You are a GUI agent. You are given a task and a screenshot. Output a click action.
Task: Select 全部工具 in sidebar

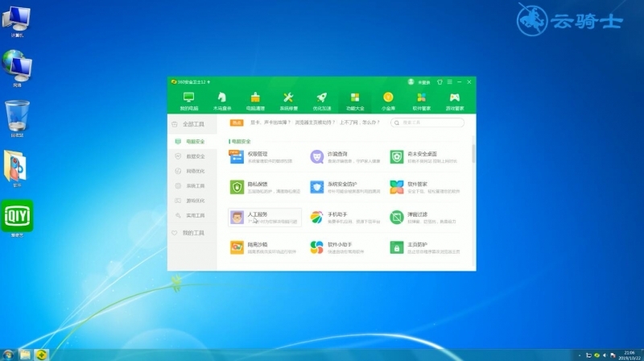(192, 124)
